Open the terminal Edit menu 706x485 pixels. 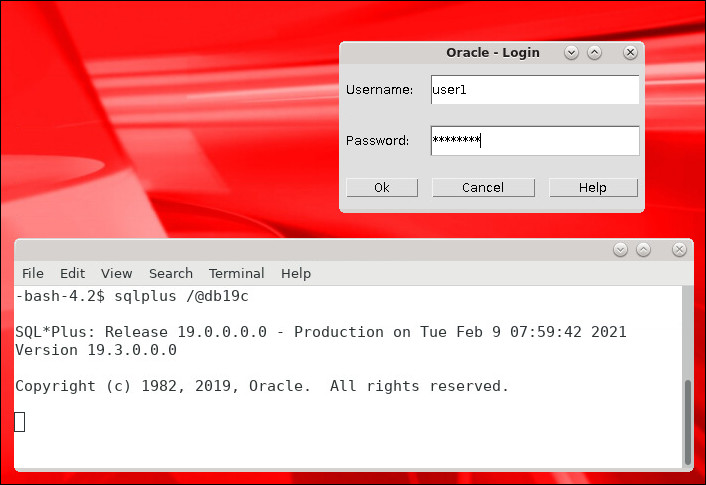pos(72,273)
